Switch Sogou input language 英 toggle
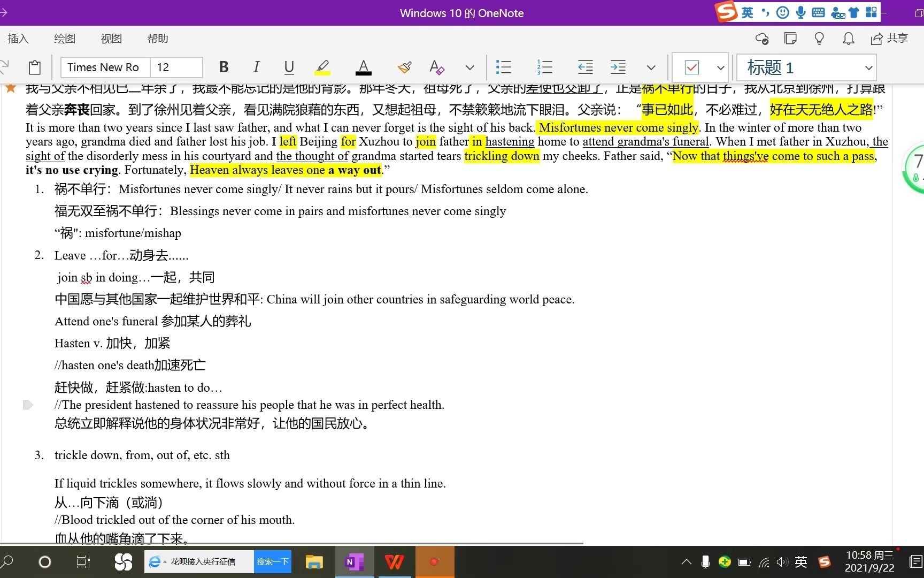The height and width of the screenshot is (578, 924). pyautogui.click(x=748, y=12)
